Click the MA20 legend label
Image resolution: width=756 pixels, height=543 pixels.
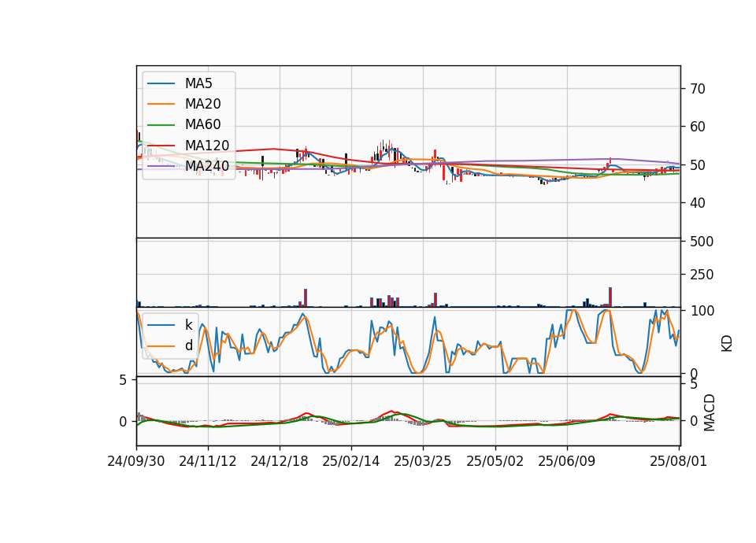coord(202,104)
